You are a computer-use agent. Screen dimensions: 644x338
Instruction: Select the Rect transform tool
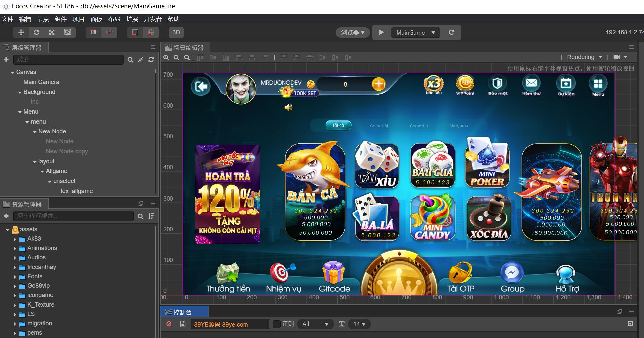(x=67, y=32)
